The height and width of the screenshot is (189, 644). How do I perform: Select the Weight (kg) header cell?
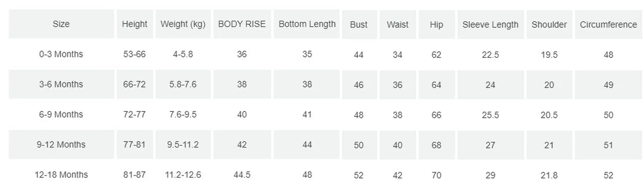pyautogui.click(x=183, y=24)
